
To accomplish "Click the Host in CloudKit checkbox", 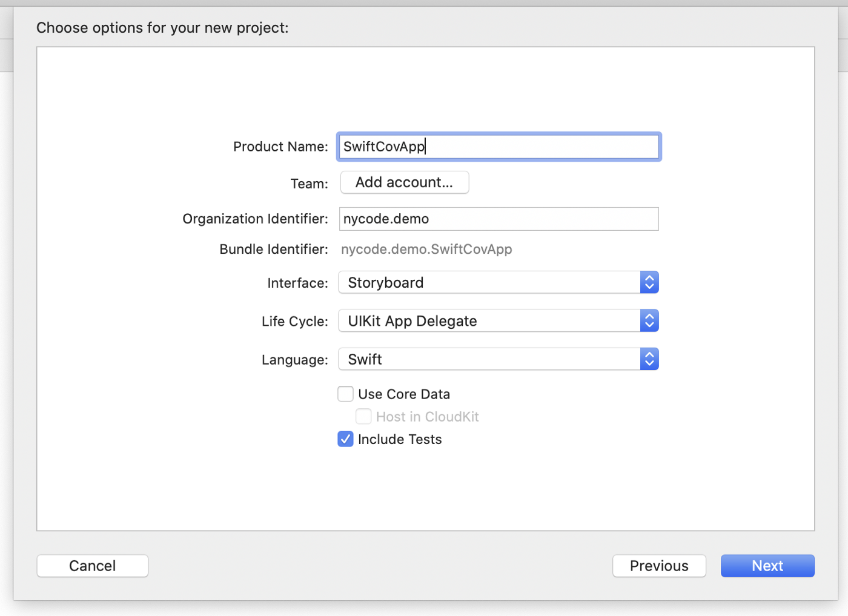I will coord(363,417).
